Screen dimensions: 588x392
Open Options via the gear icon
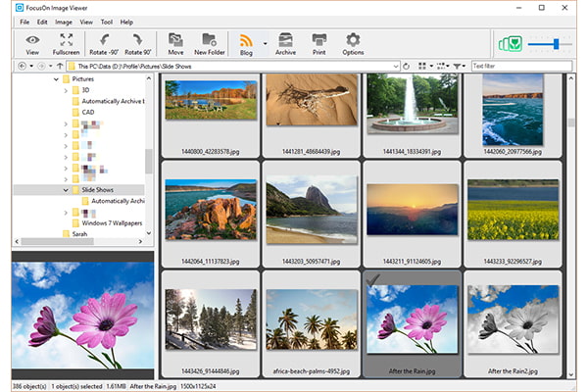pyautogui.click(x=352, y=40)
